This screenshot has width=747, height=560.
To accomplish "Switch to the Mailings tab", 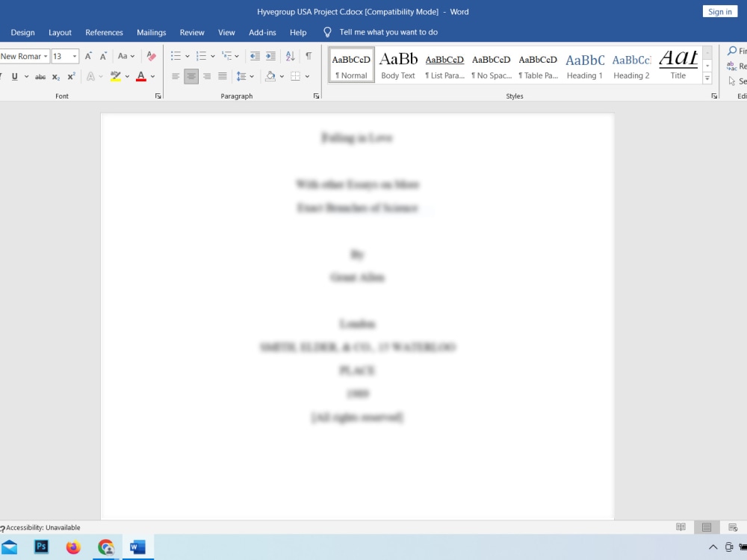I will click(152, 32).
